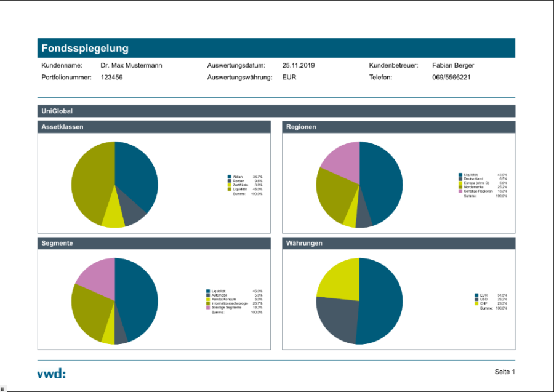Viewport: 554px width, 392px height.
Task: Select the Assetklassen panel header
Action: pos(154,127)
